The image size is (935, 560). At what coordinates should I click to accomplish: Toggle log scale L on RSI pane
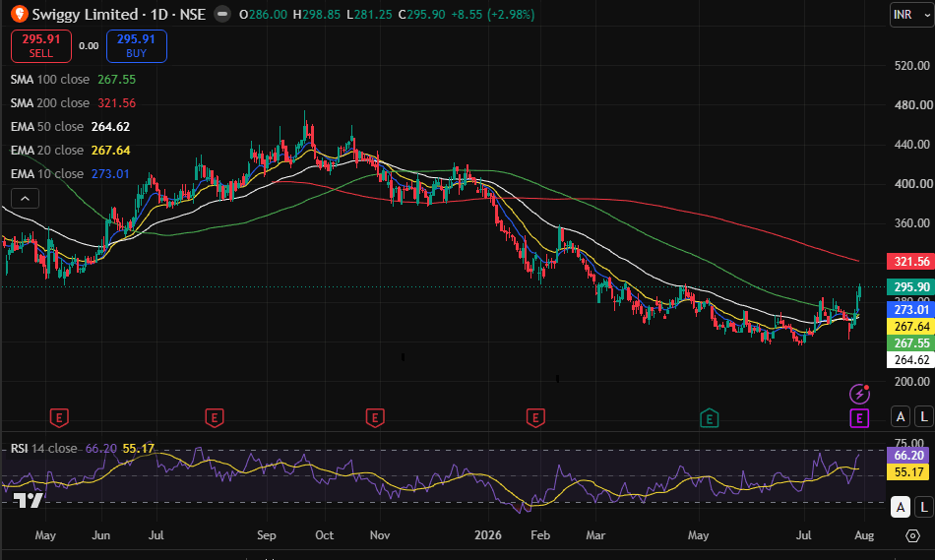tap(923, 507)
